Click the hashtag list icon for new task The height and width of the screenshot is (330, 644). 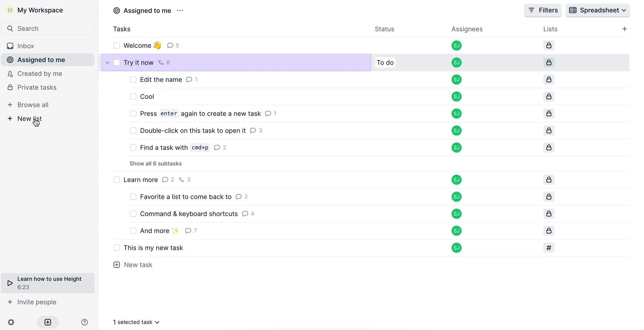pyautogui.click(x=549, y=248)
